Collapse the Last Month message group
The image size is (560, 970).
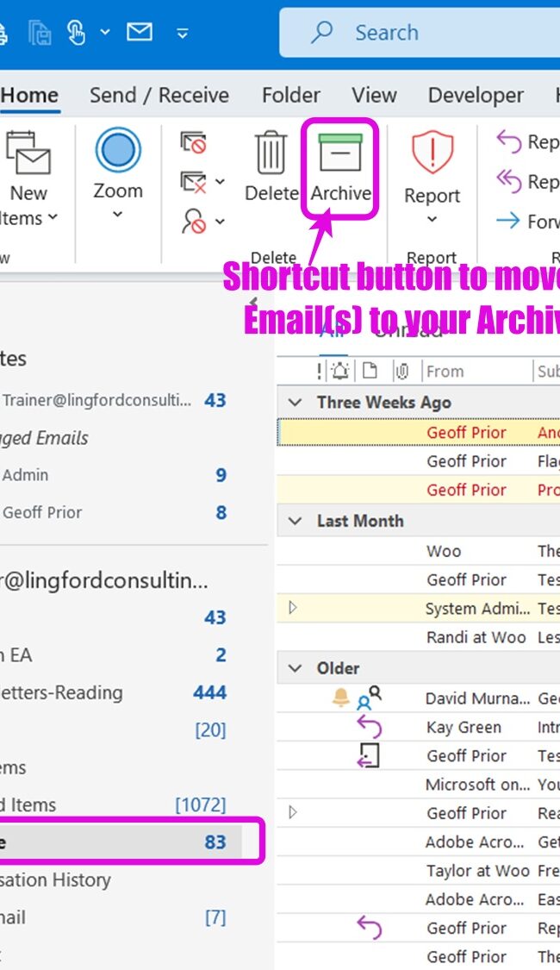(296, 521)
